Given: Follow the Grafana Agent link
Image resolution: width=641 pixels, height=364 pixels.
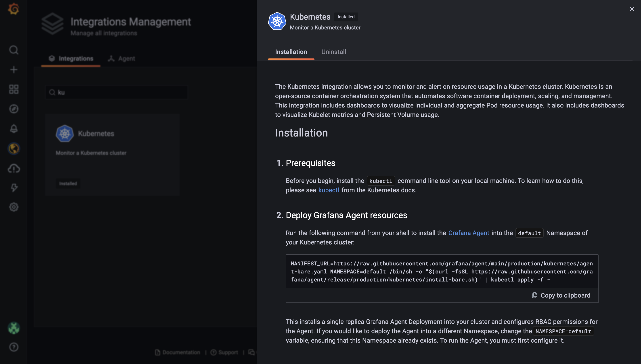Looking at the screenshot, I should 469,233.
